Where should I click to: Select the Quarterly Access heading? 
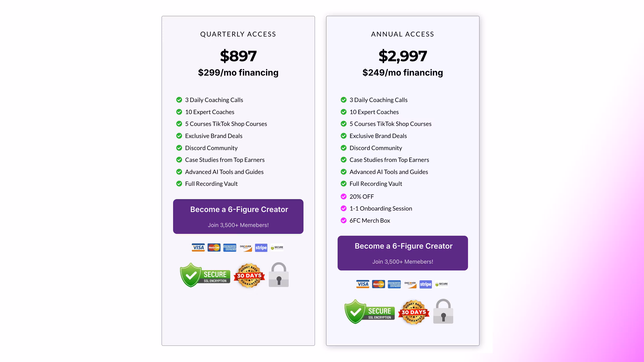click(238, 34)
